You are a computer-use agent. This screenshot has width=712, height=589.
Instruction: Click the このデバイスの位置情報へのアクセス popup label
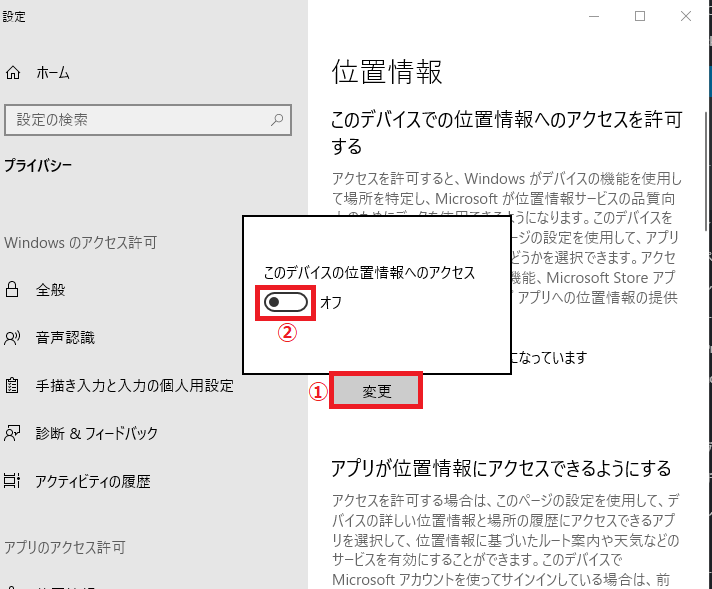point(369,272)
